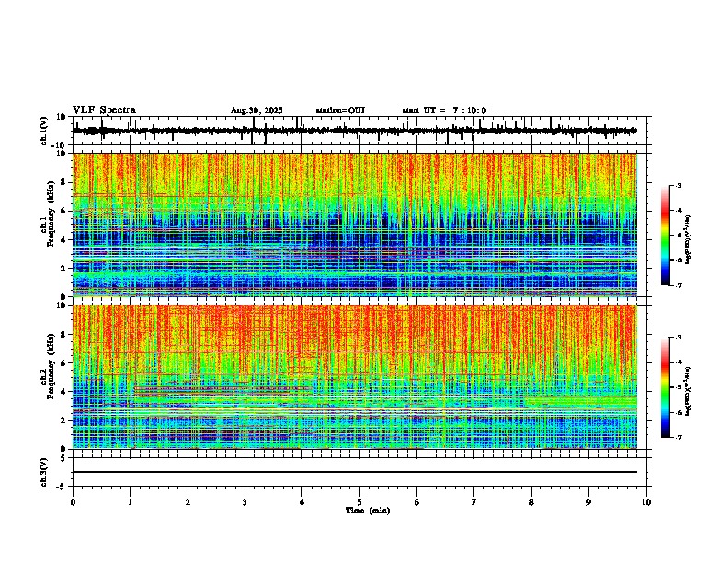Click the Time (min) axis label
The height and width of the screenshot is (563, 728).
click(368, 511)
